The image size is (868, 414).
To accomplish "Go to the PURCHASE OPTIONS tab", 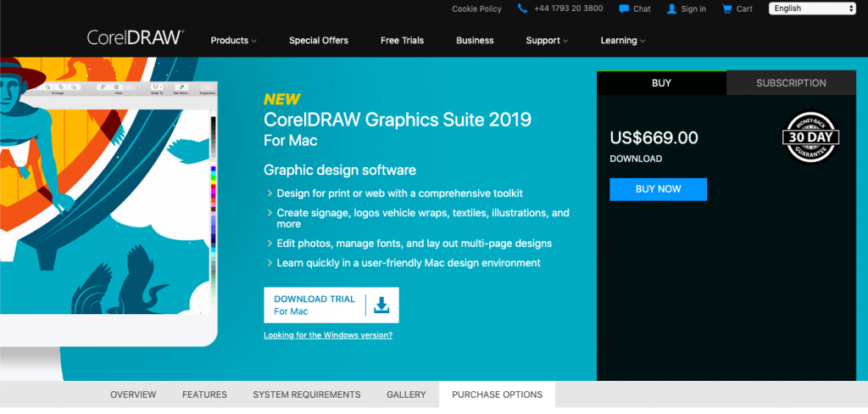I will [x=497, y=394].
